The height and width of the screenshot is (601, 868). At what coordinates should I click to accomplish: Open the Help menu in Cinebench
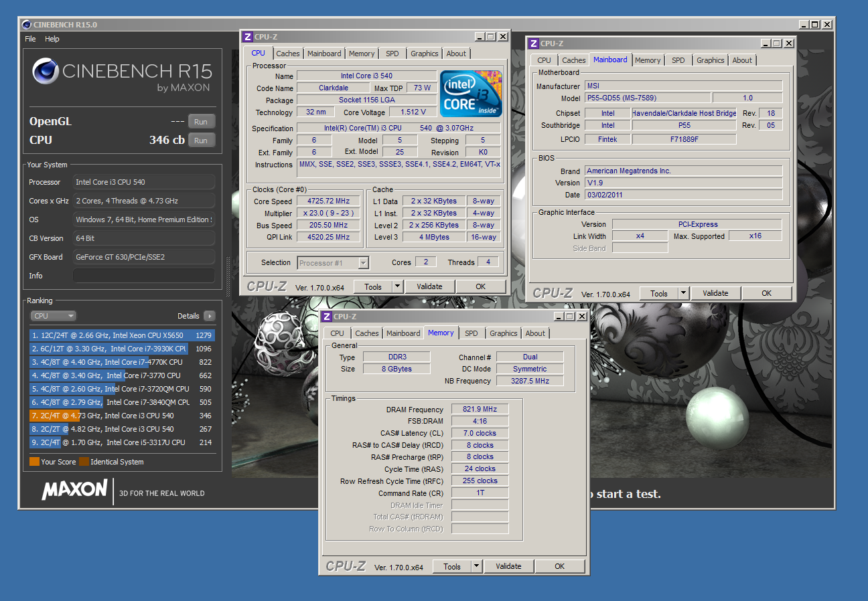click(52, 39)
